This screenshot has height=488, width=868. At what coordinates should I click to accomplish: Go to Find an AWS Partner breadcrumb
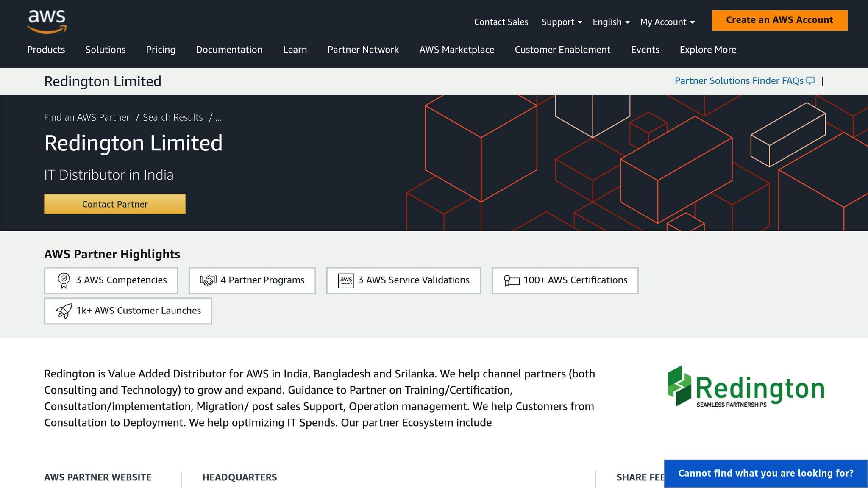pos(86,117)
